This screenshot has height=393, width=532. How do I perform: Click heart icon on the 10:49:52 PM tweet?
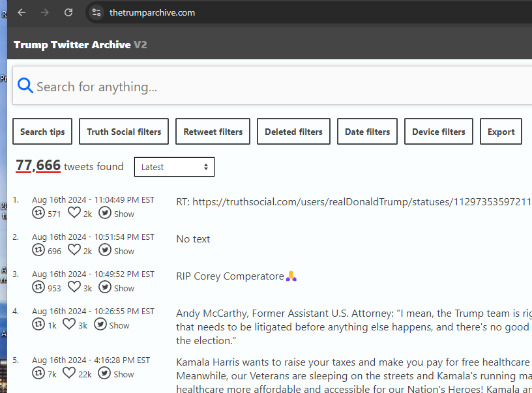74,287
